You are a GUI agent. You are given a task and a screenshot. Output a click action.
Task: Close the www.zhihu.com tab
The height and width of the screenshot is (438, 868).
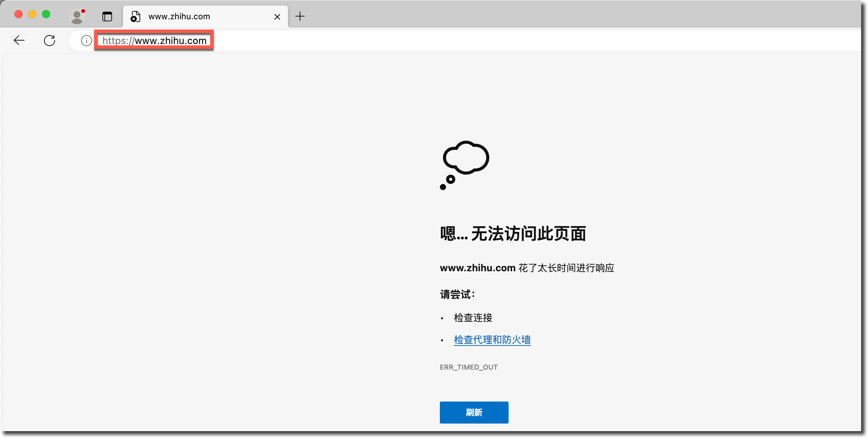pyautogui.click(x=277, y=17)
